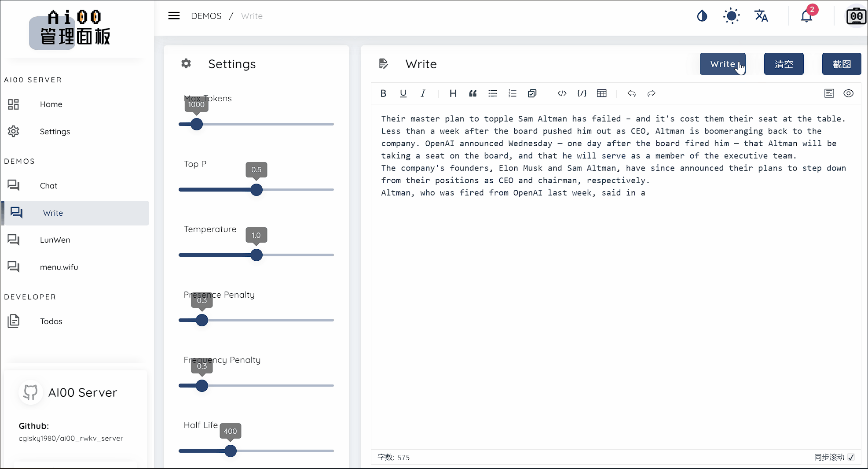
Task: Click the 清空 clear button
Action: 784,64
